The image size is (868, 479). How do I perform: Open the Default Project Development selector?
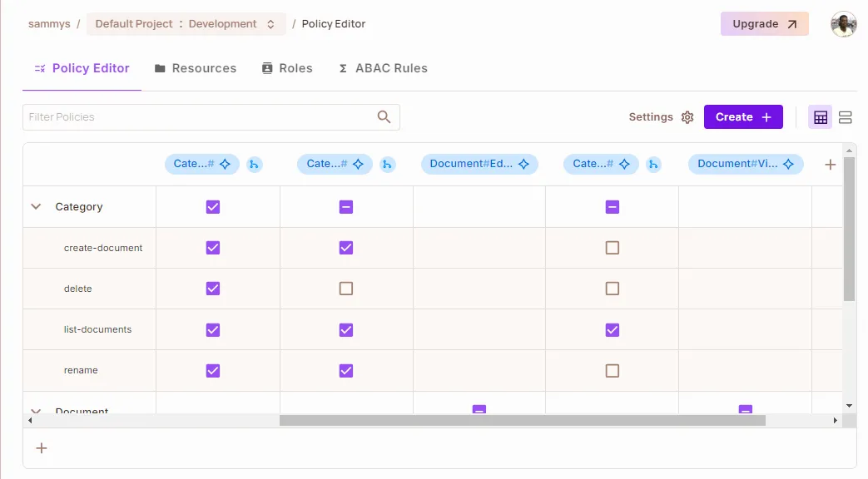pyautogui.click(x=185, y=24)
